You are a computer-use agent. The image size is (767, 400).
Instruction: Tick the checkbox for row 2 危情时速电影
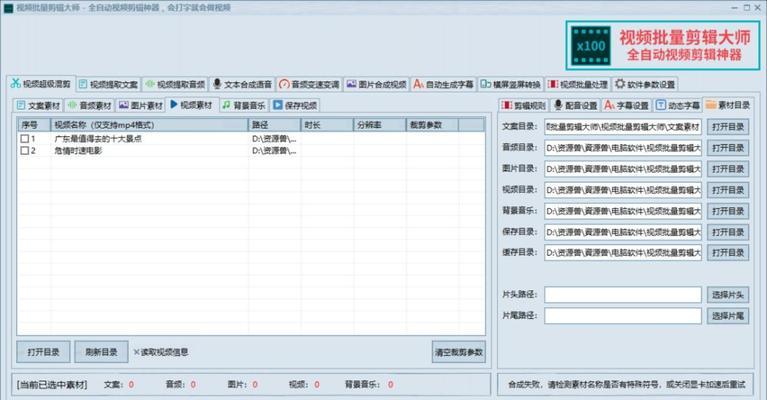click(x=24, y=151)
